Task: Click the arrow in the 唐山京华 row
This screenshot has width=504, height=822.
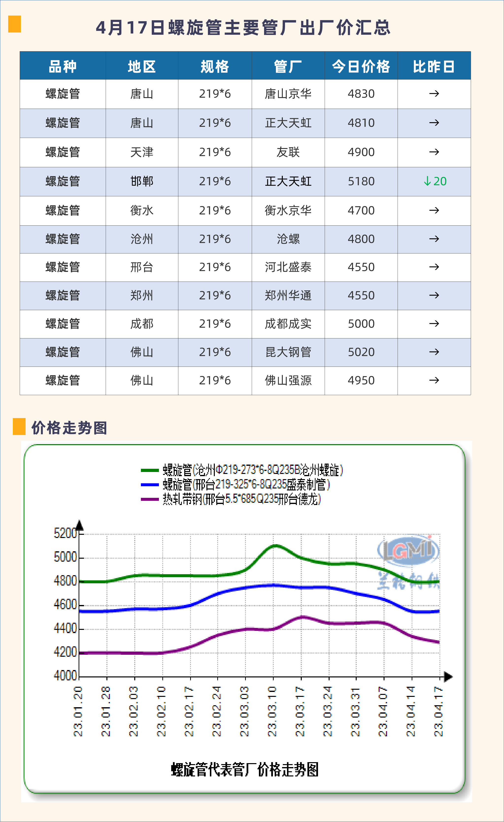Action: tap(434, 94)
